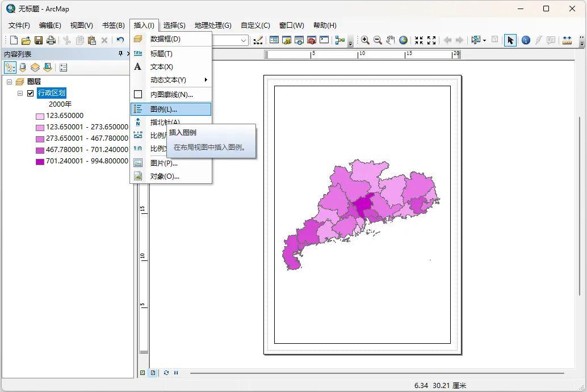List layers by visibility
Viewport: 587px width, 392px height.
click(35, 68)
